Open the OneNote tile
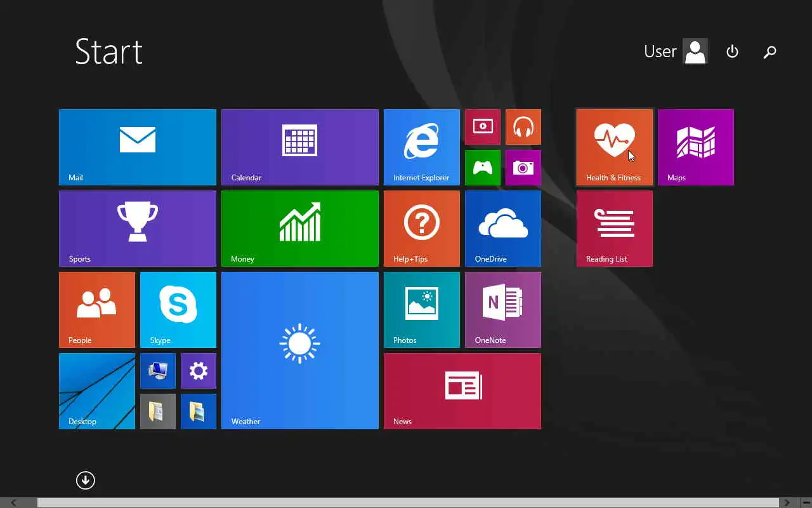812x508 pixels. (503, 310)
